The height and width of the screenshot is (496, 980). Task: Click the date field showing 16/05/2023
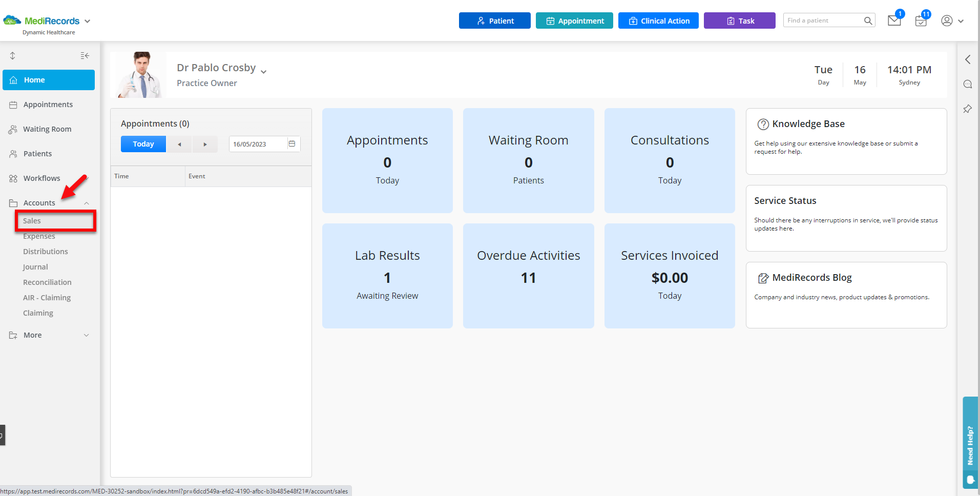(258, 144)
